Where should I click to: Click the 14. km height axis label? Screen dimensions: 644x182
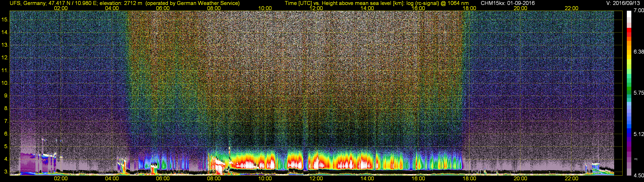point(5,32)
